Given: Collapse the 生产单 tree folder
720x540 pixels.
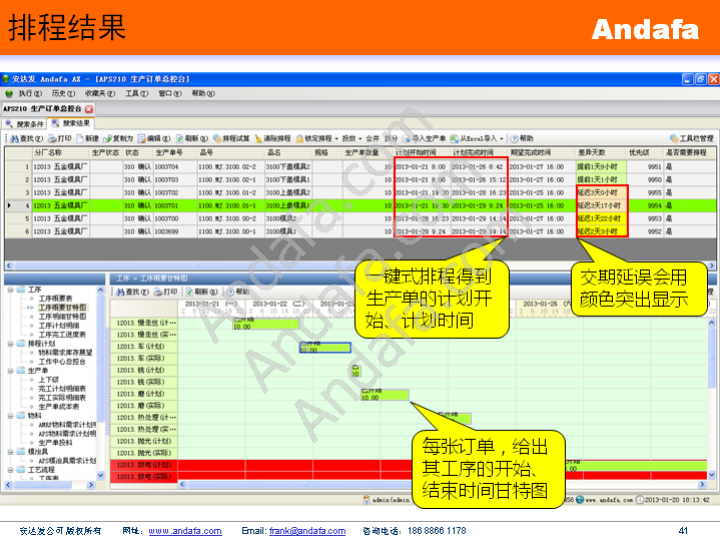Looking at the screenshot, I should (10, 371).
